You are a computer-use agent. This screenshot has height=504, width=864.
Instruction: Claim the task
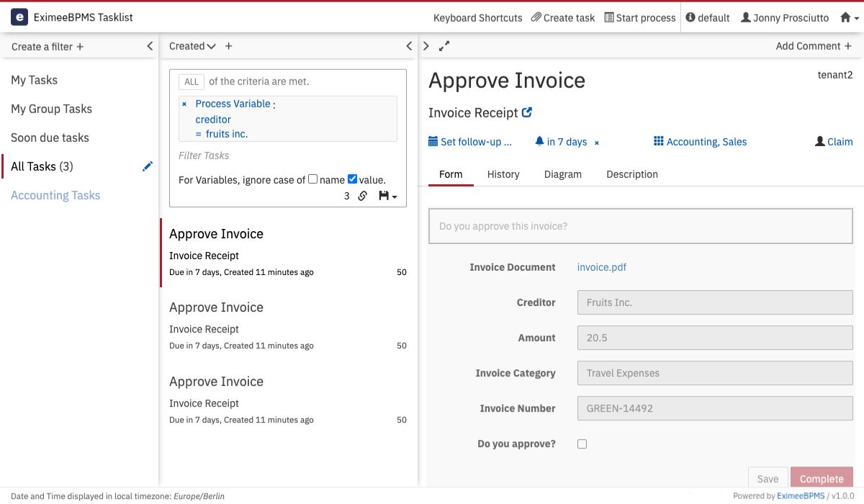tap(834, 142)
